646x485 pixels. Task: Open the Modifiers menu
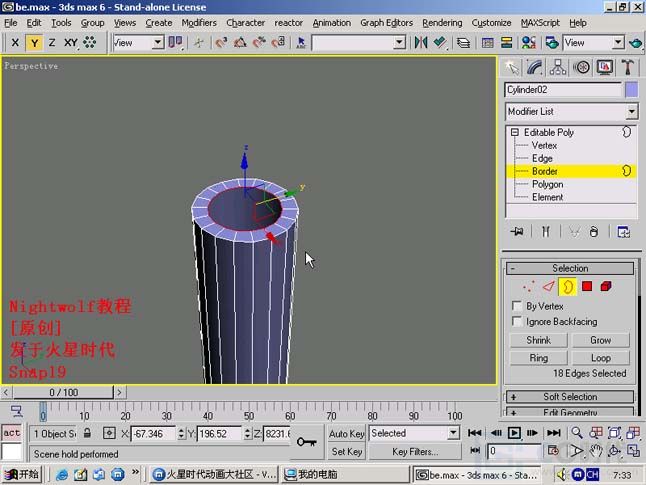coord(199,23)
